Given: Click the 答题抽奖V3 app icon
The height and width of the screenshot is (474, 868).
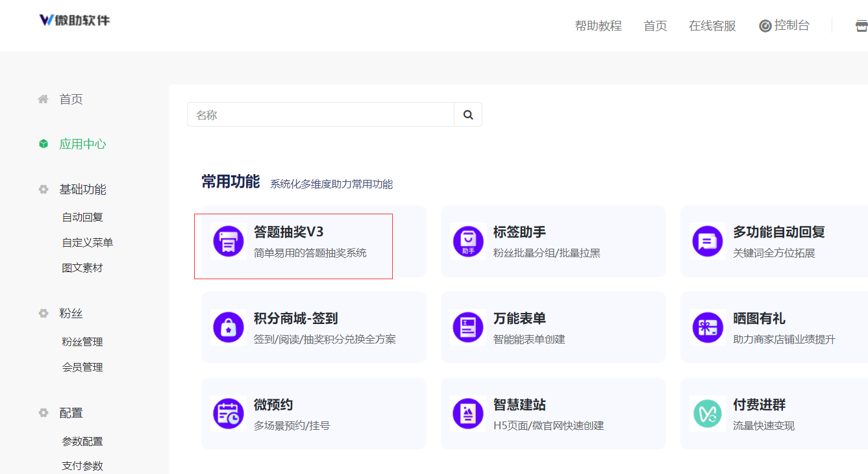Looking at the screenshot, I should [229, 242].
